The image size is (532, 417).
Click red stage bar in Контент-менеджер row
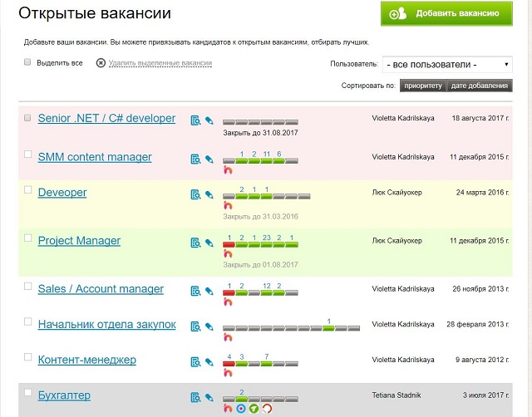(229, 365)
